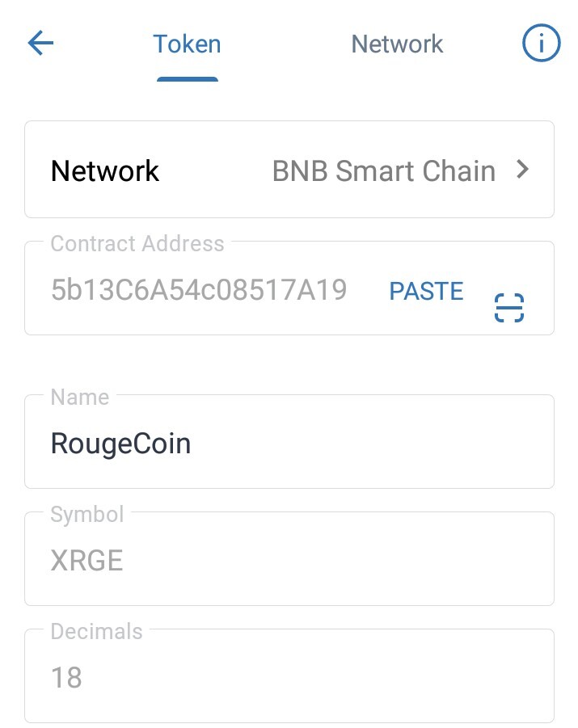Tap PASTE to insert contract address

tap(426, 291)
